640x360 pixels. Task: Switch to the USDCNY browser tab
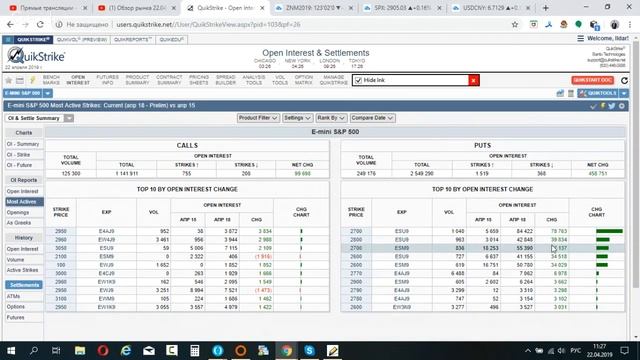click(x=491, y=8)
